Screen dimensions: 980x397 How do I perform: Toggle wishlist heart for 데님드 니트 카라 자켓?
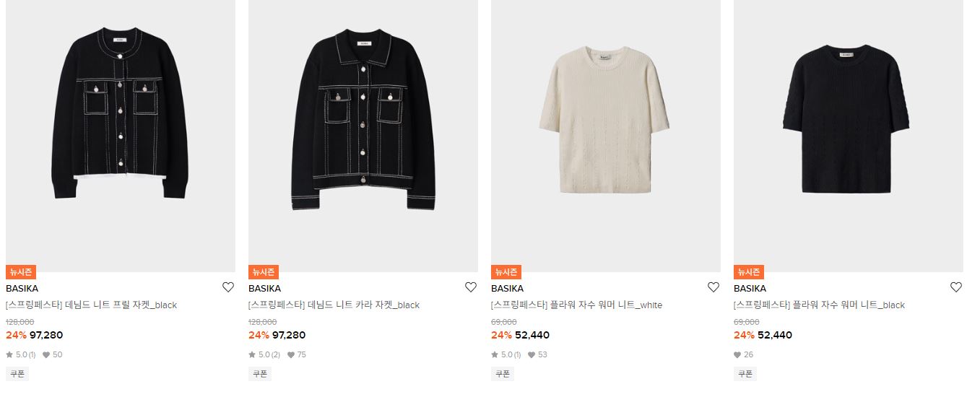point(471,287)
